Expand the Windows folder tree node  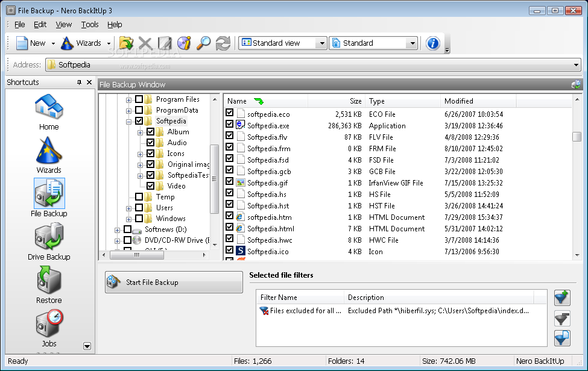(128, 219)
